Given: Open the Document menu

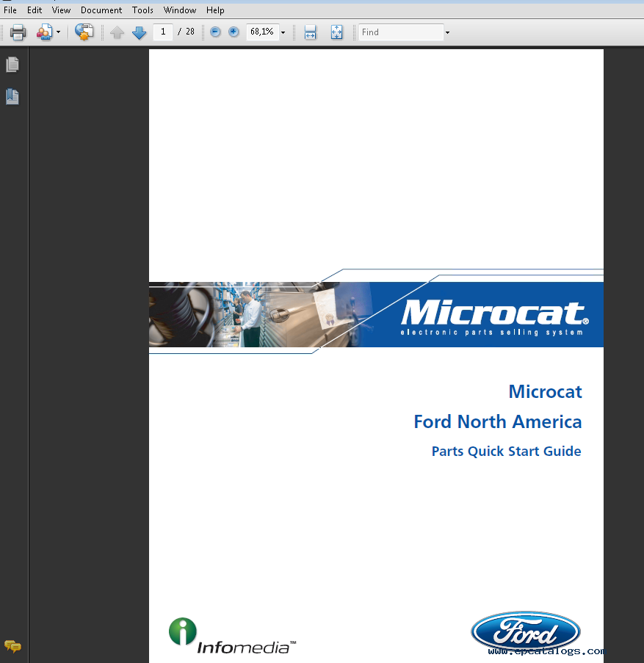Looking at the screenshot, I should tap(101, 10).
